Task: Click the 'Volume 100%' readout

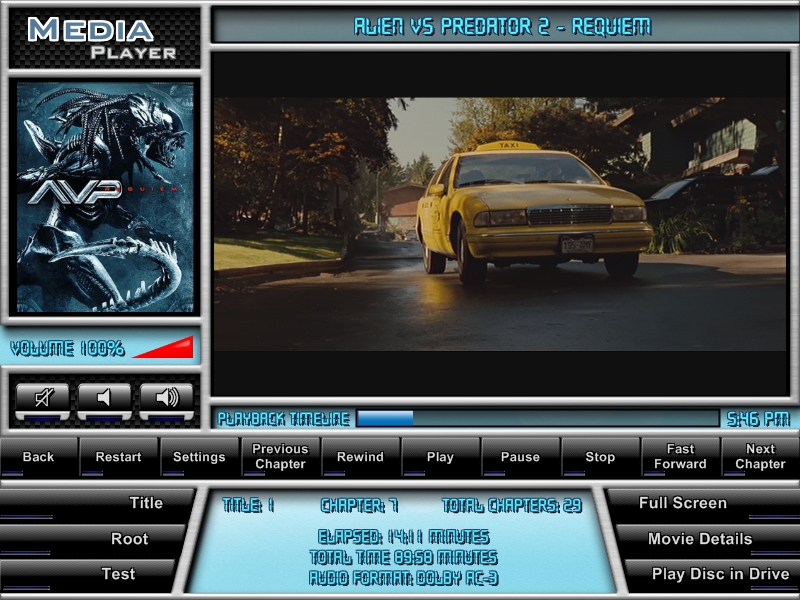Action: 67,348
